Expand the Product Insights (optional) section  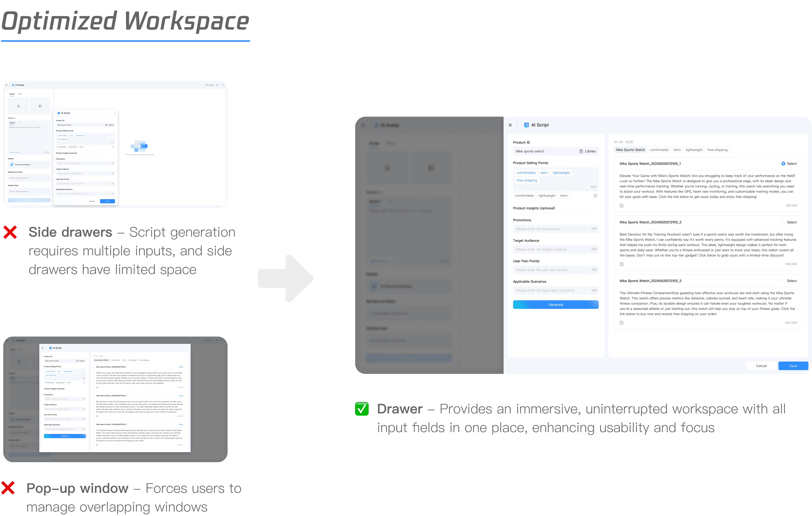click(x=534, y=208)
